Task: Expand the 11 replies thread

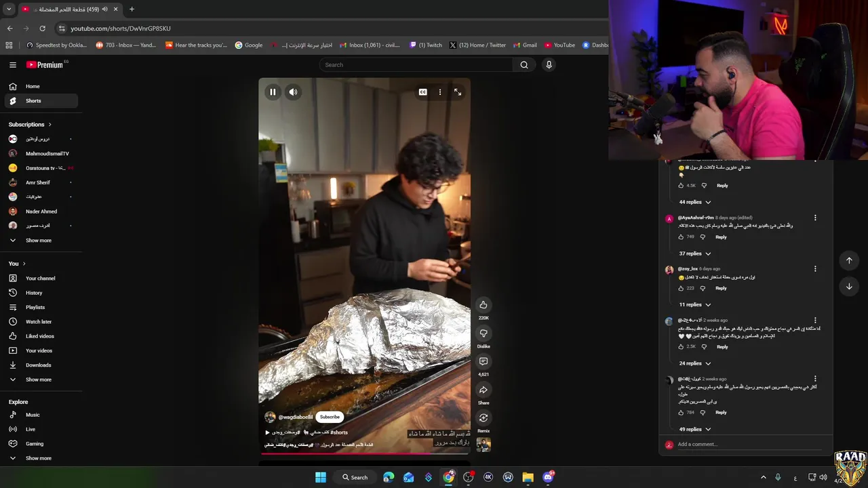Action: point(695,305)
